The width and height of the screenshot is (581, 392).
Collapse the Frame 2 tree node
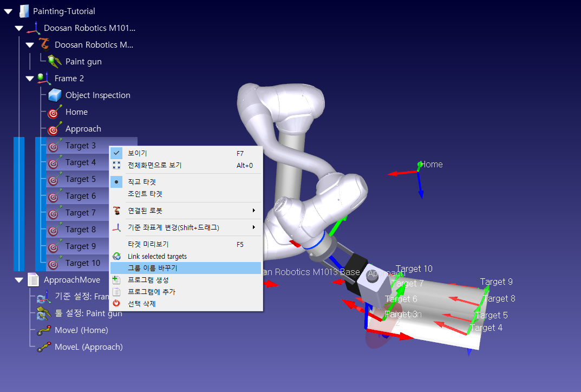(30, 79)
